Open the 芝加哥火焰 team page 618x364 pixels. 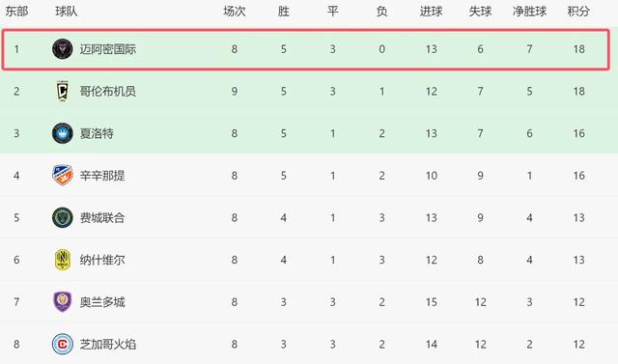pyautogui.click(x=108, y=345)
